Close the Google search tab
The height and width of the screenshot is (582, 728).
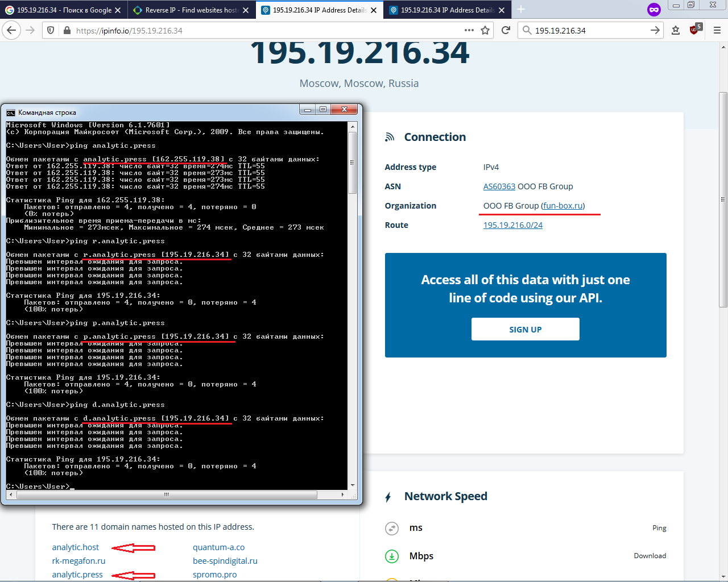tap(118, 10)
